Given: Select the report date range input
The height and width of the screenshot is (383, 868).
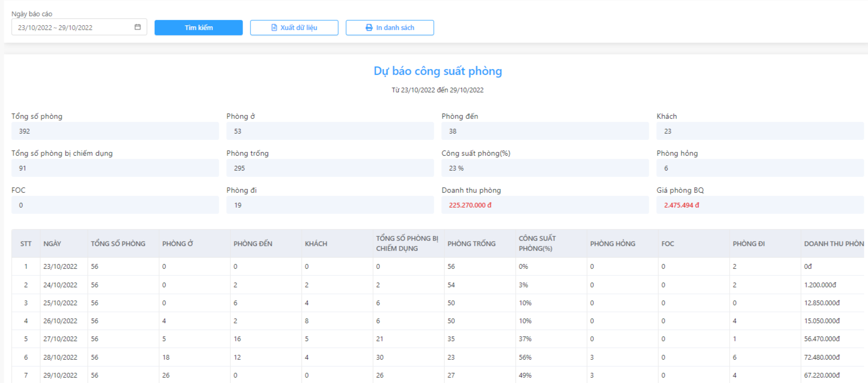Looking at the screenshot, I should 79,27.
